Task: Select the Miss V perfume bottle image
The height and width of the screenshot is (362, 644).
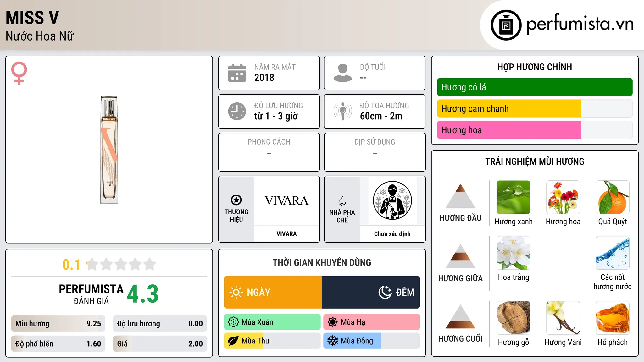Action: 109,150
